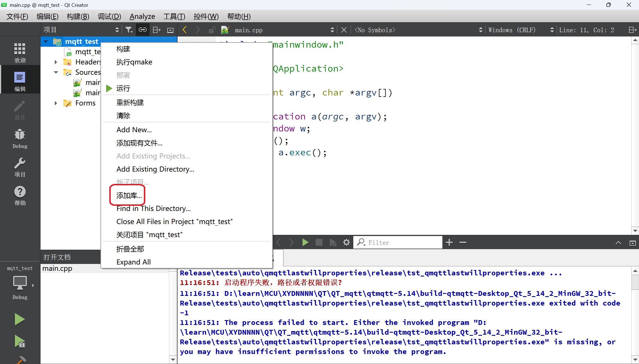Re-run application in output pane

click(x=305, y=243)
